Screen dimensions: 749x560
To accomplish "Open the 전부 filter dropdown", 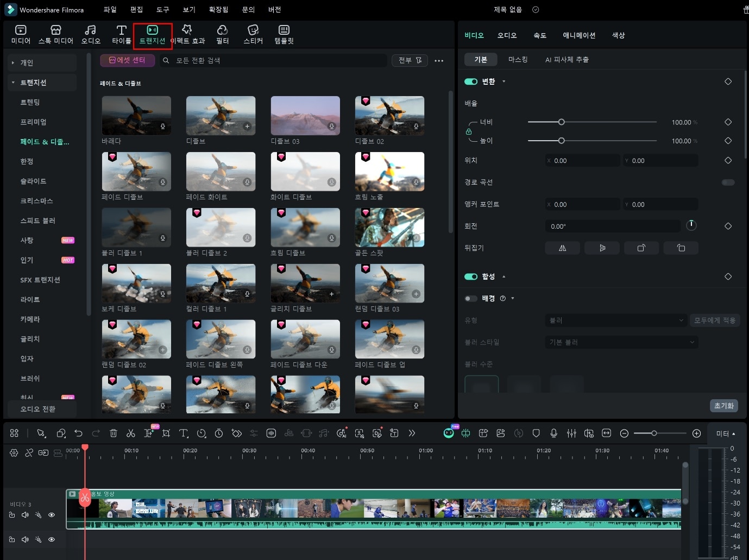I will coord(410,60).
